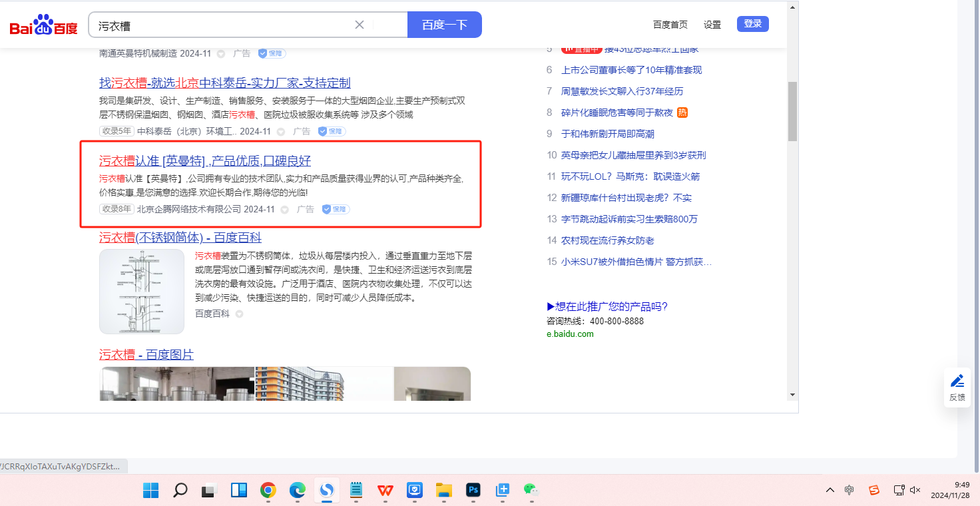This screenshot has height=506, width=980.
Task: Open the 污衣槽(不锈钢筒体) - 百度百科 result
Action: 180,238
